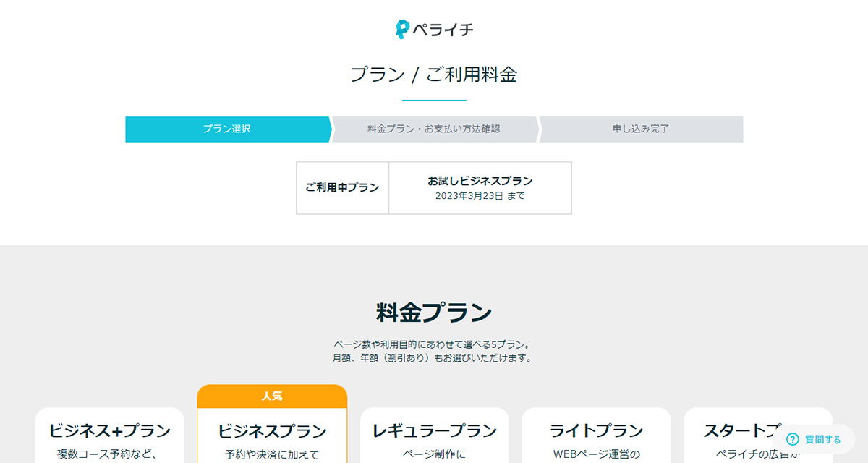Click the ペライチ logo at the top
This screenshot has width=868, height=463.
coord(434,29)
